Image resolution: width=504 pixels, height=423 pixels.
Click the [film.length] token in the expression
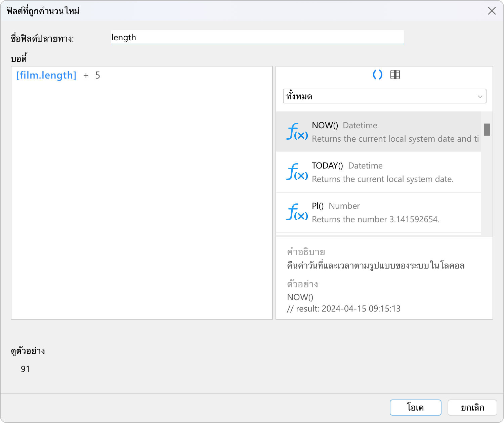(46, 76)
